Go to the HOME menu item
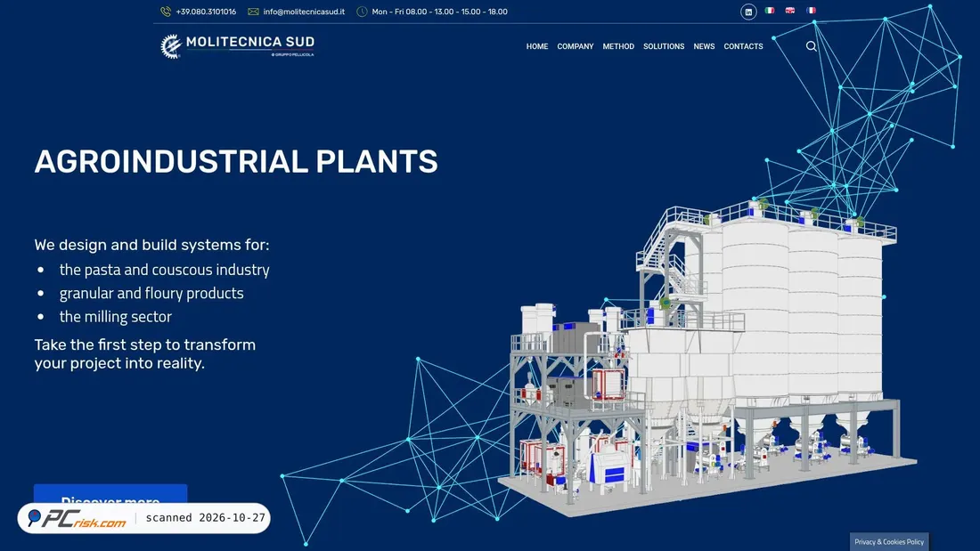The width and height of the screenshot is (980, 551). pyautogui.click(x=537, y=46)
